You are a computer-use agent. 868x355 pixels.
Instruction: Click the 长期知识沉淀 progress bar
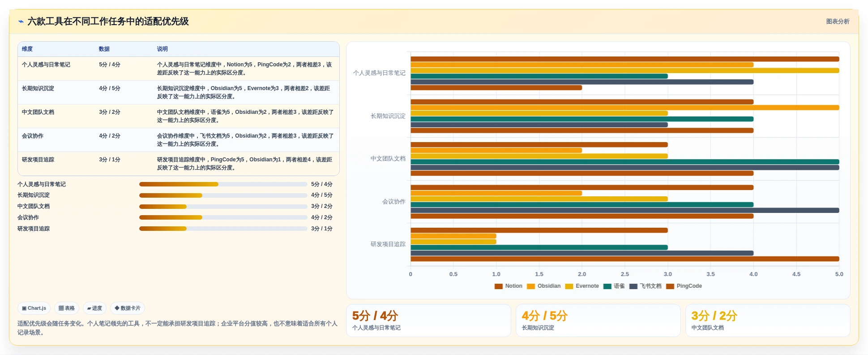click(x=223, y=195)
